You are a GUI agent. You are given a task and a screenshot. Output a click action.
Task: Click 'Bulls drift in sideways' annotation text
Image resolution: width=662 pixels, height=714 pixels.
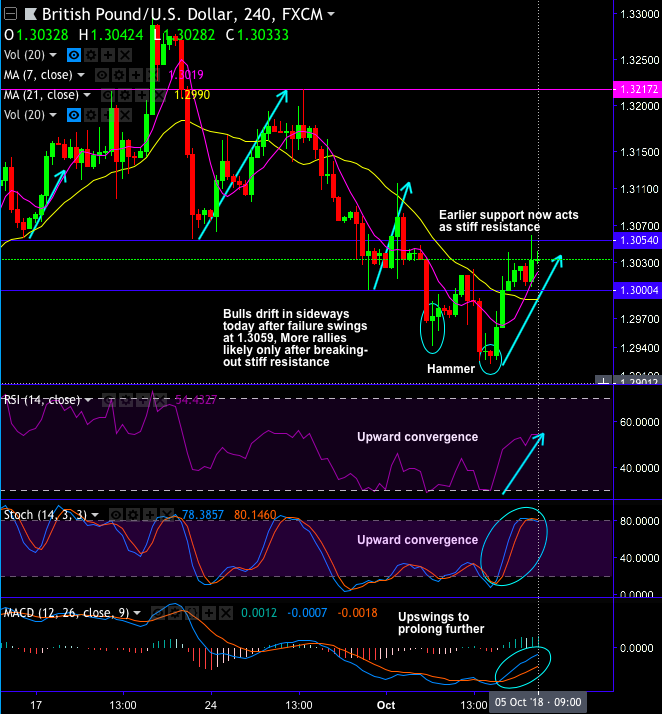point(295,338)
